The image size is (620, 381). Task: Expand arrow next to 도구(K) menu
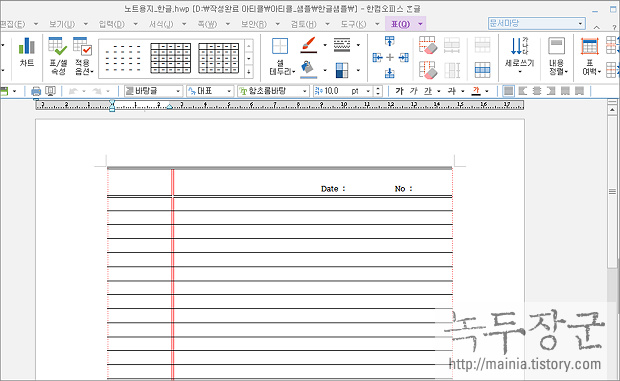[x=377, y=24]
